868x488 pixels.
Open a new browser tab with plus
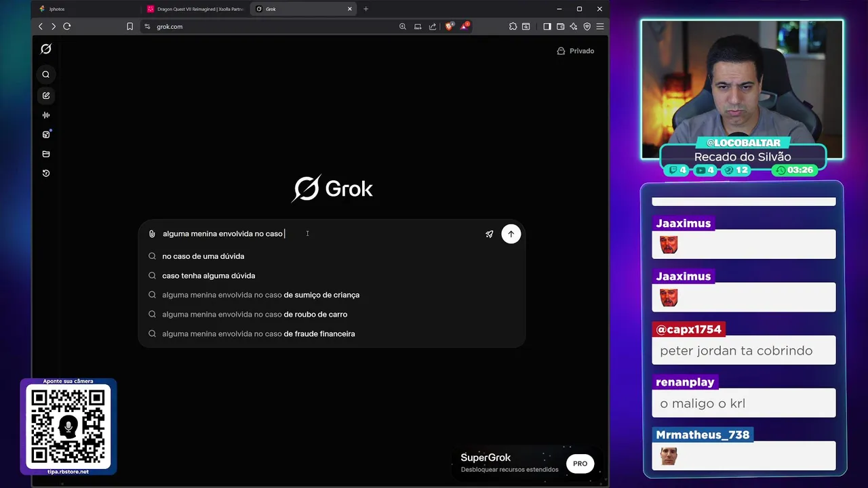click(x=366, y=9)
